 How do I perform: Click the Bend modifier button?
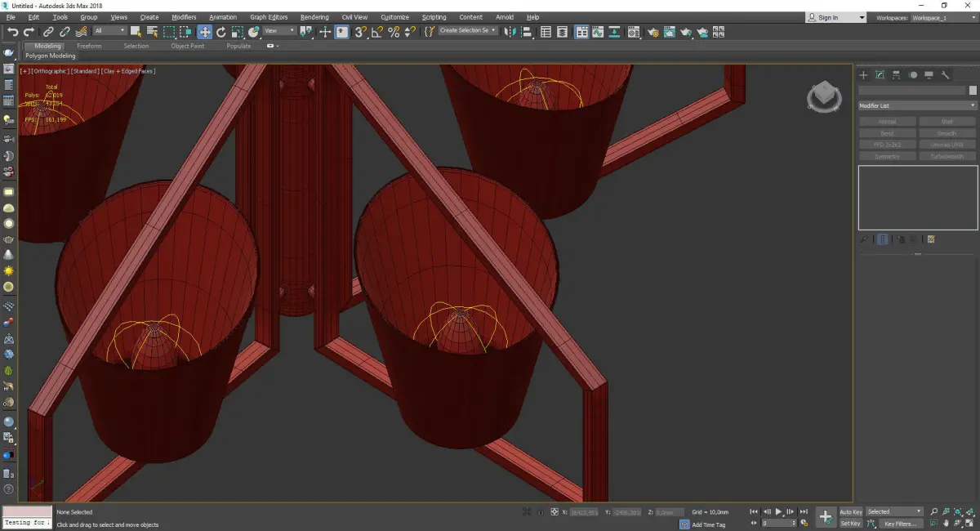887,133
